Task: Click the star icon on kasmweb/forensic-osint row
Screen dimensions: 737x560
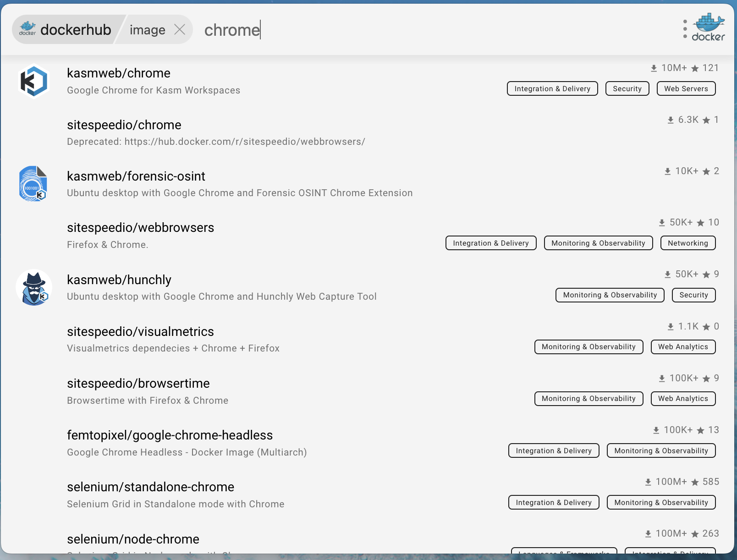Action: pyautogui.click(x=706, y=171)
